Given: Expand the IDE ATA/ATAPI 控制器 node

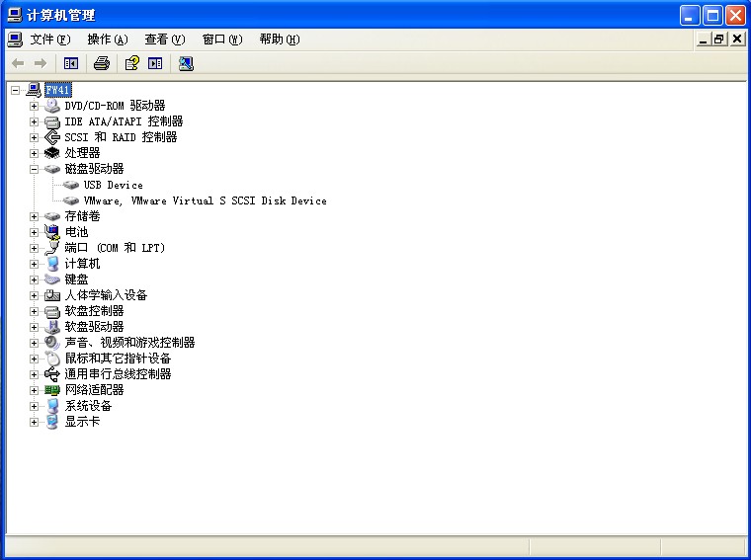Looking at the screenshot, I should (x=34, y=121).
